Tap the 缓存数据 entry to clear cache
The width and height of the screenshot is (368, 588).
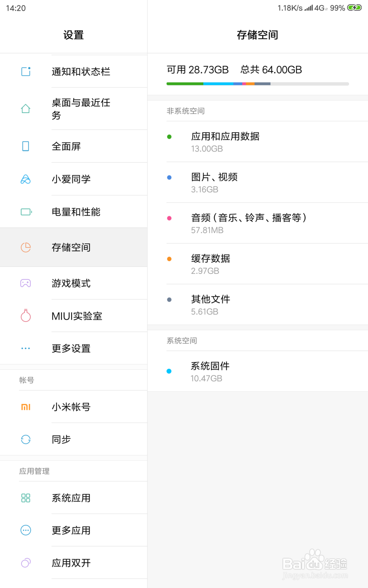(210, 264)
